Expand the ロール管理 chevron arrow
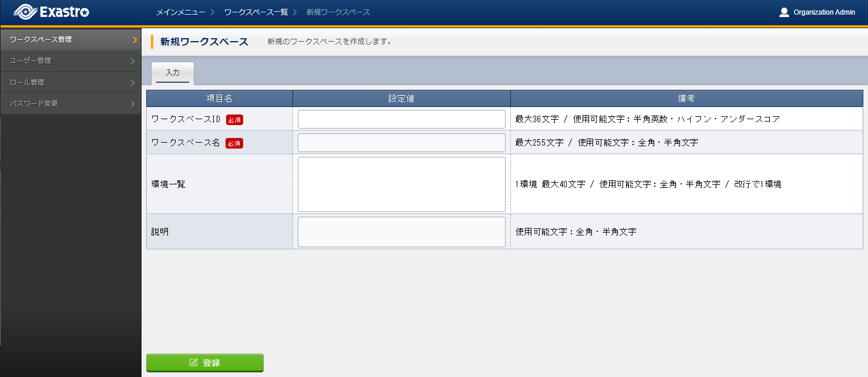 [133, 83]
